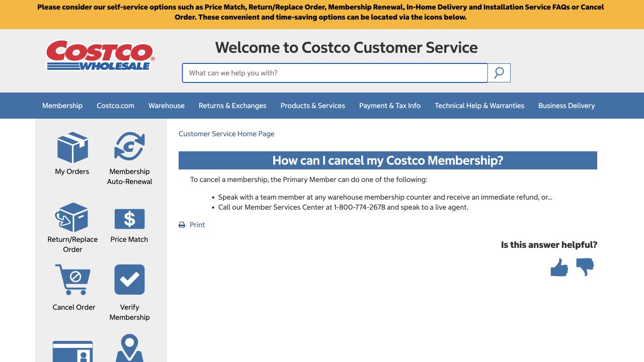Viewport: 644px width, 362px height.
Task: Open the Warehouse menu
Action: tap(167, 106)
